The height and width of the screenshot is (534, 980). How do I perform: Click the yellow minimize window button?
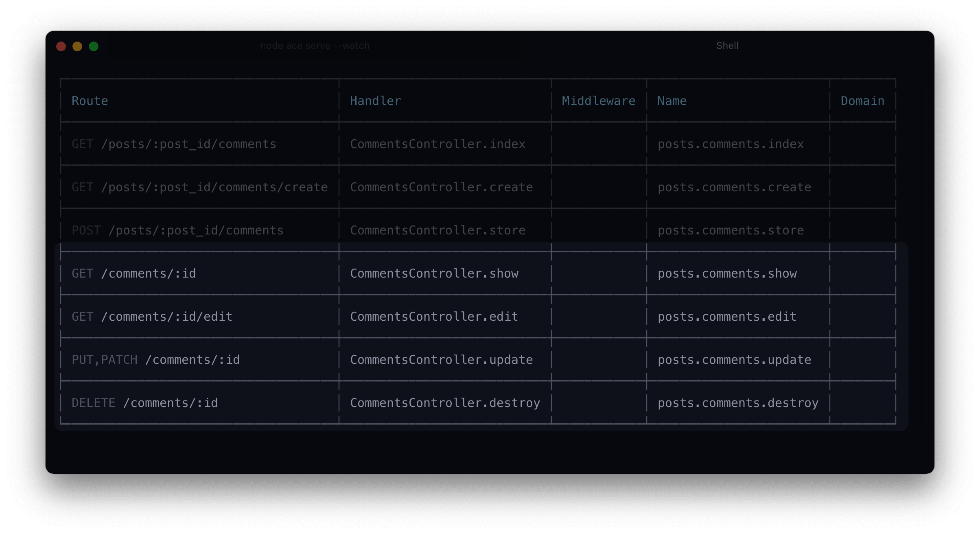77,46
